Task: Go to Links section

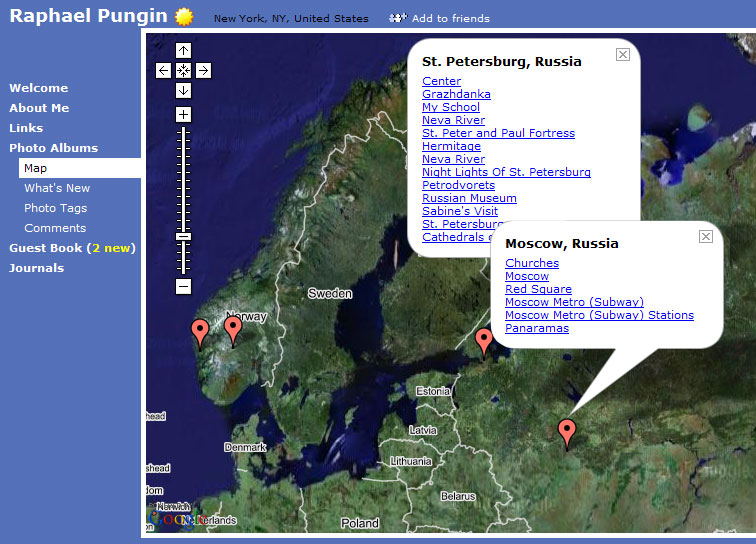Action: tap(26, 128)
